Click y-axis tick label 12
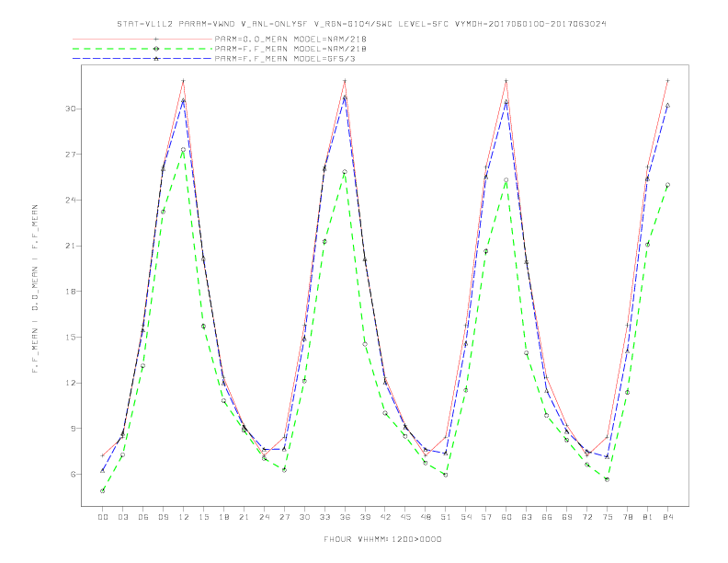The width and height of the screenshot is (728, 563). coord(70,384)
